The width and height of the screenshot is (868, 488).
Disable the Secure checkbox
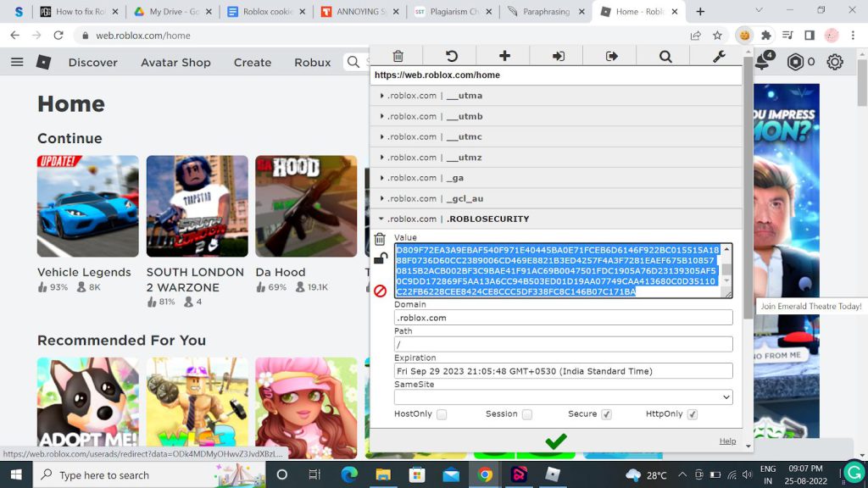pos(607,413)
